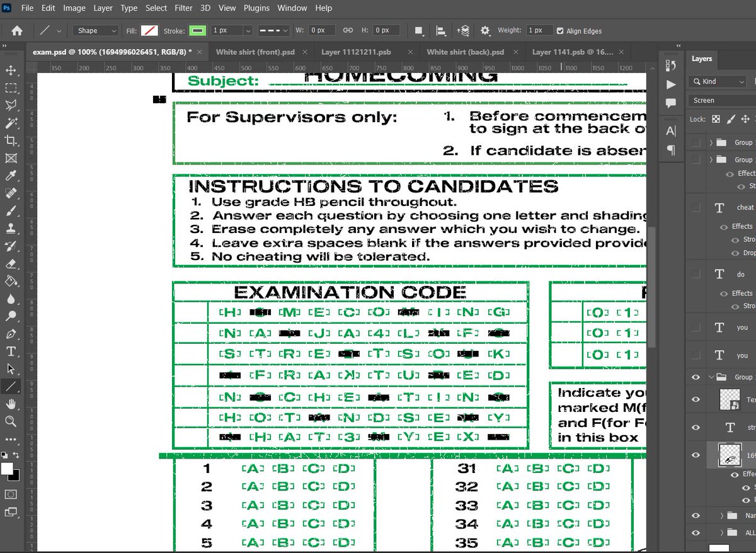Switch to Layer 11121211.psb tab

click(x=357, y=52)
